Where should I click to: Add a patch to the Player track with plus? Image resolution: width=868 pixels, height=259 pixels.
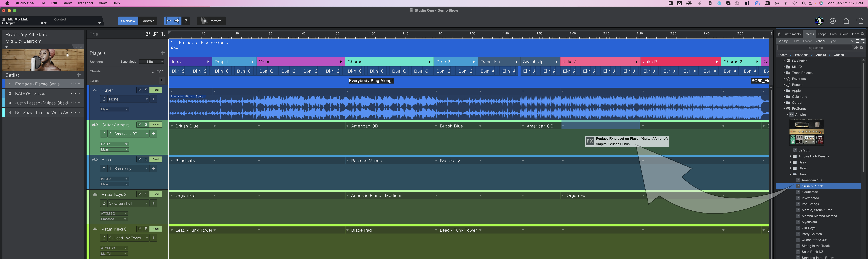153,99
